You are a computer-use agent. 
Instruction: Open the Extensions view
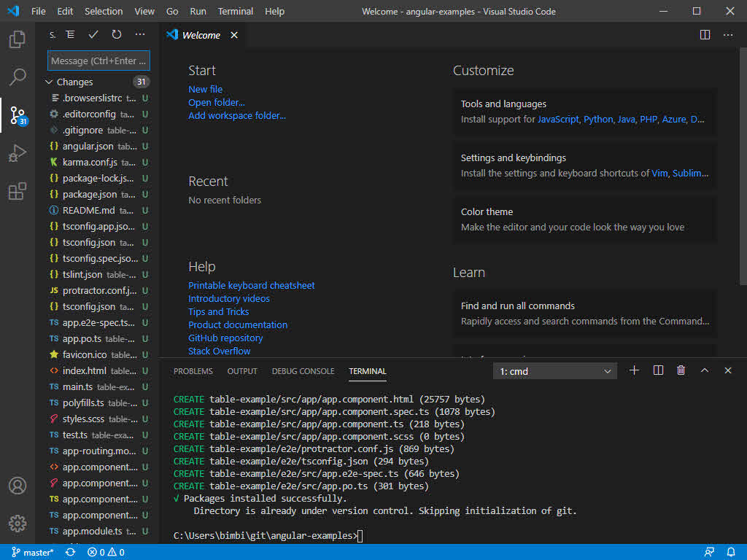pyautogui.click(x=18, y=191)
